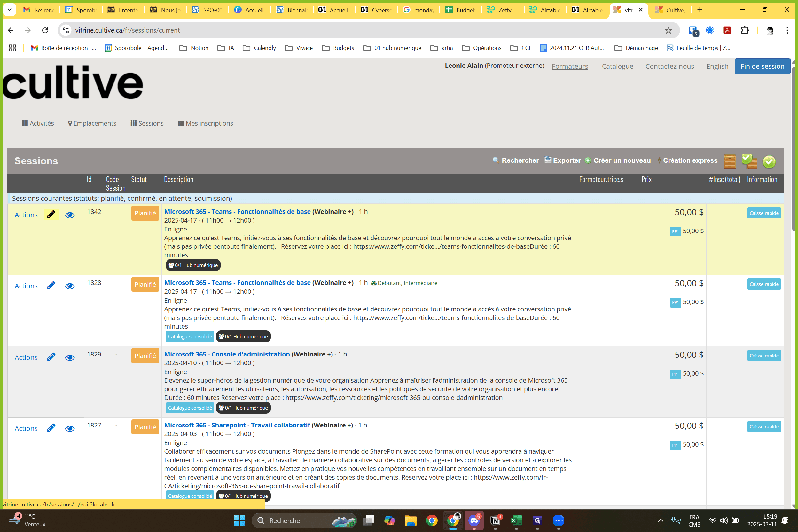798x532 pixels.
Task: Switch language to English
Action: point(717,66)
